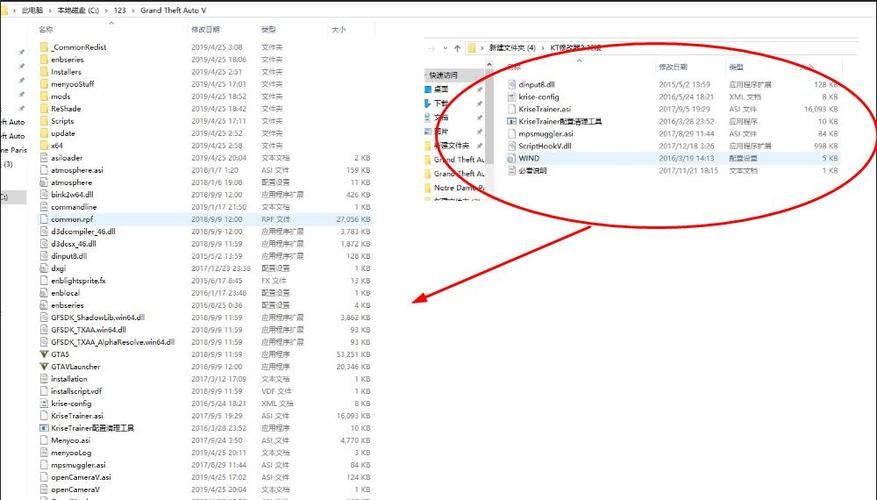877x500 pixels.
Task: Click Grand Theft Auto V breadcrumb segment
Action: 173,11
